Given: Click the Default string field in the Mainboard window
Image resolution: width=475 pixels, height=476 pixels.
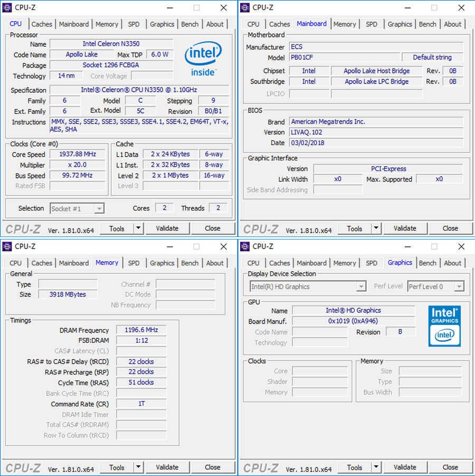Looking at the screenshot, I should [432, 58].
